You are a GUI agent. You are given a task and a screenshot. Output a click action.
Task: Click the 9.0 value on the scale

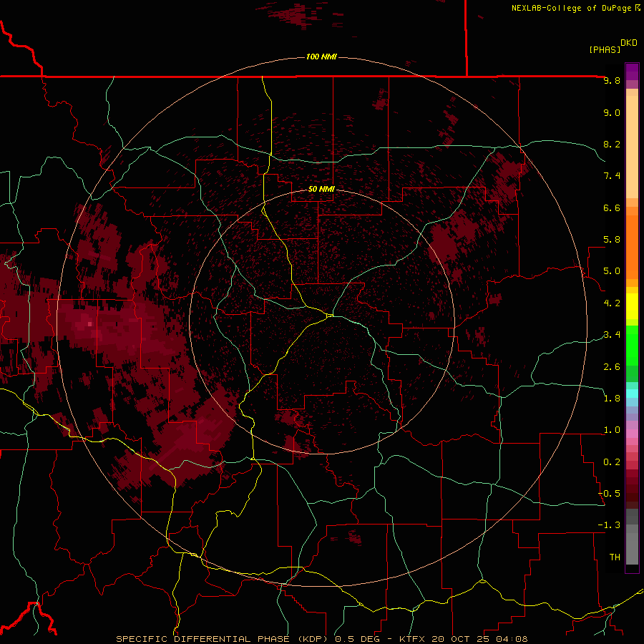pos(612,112)
